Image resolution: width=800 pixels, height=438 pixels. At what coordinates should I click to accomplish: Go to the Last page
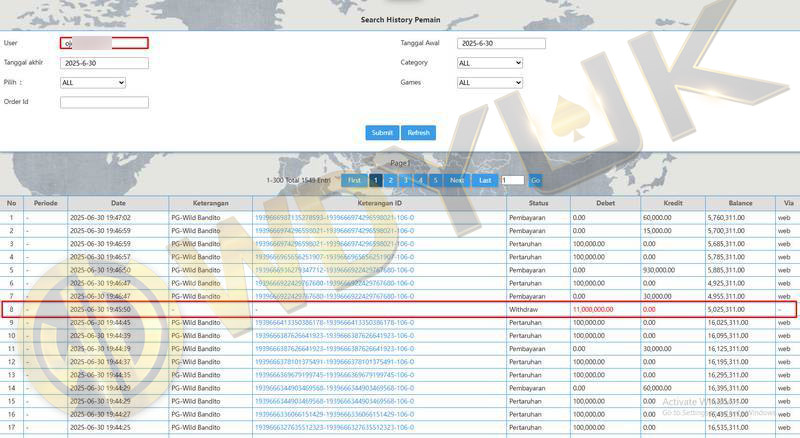pyautogui.click(x=485, y=180)
